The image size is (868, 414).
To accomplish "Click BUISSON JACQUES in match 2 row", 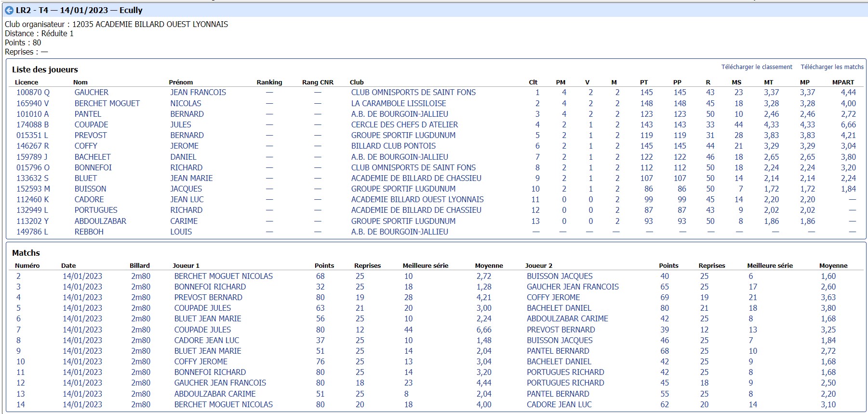I will (x=560, y=276).
